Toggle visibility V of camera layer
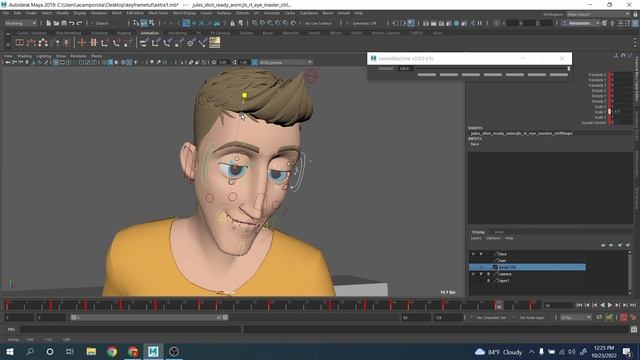The width and height of the screenshot is (640, 360). [x=473, y=274]
